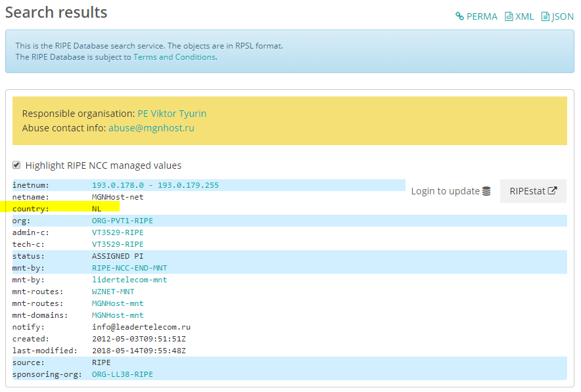Click the database stack icon beside Login
This screenshot has height=392, width=581.
[x=486, y=191]
